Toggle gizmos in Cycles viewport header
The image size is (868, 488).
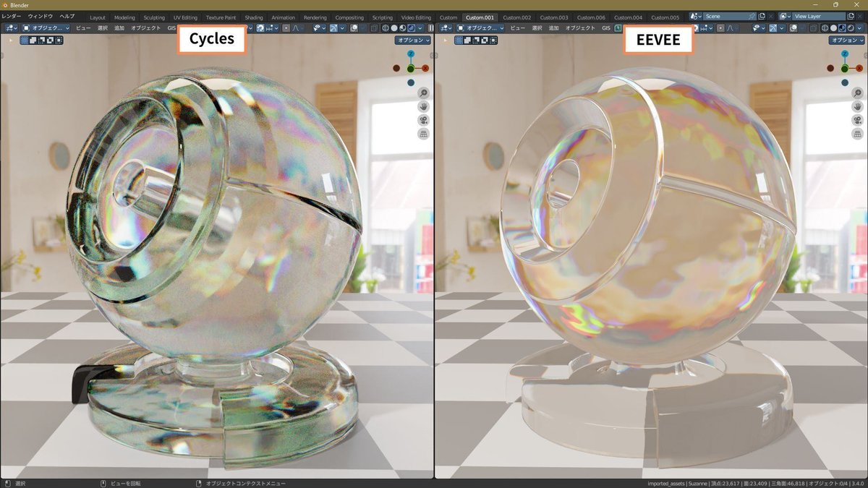pos(333,28)
